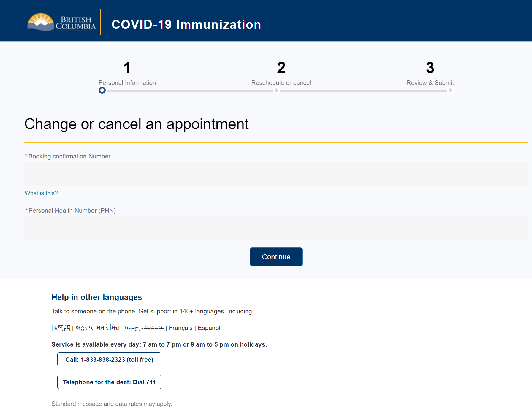This screenshot has height=416, width=532.
Task: Click the step 3 progress dot
Action: click(450, 90)
